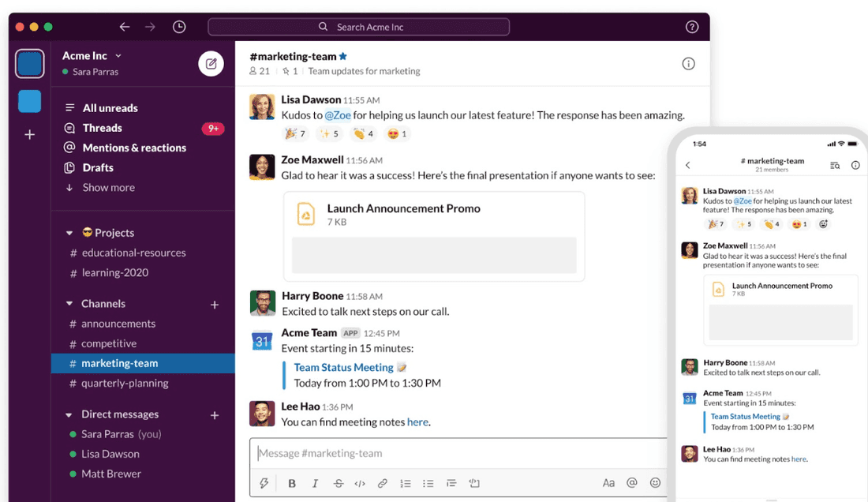Toggle the clapping hands reaction with 4
Image resolution: width=868 pixels, height=502 pixels.
pos(363,134)
